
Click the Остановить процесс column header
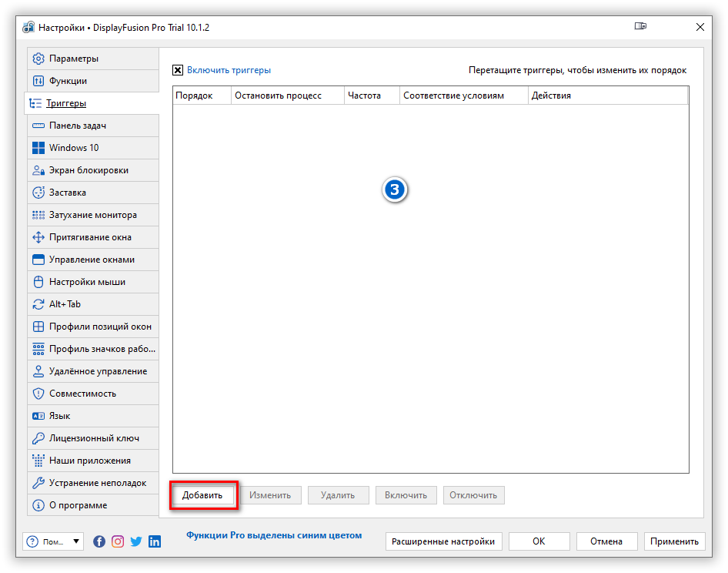pyautogui.click(x=288, y=95)
